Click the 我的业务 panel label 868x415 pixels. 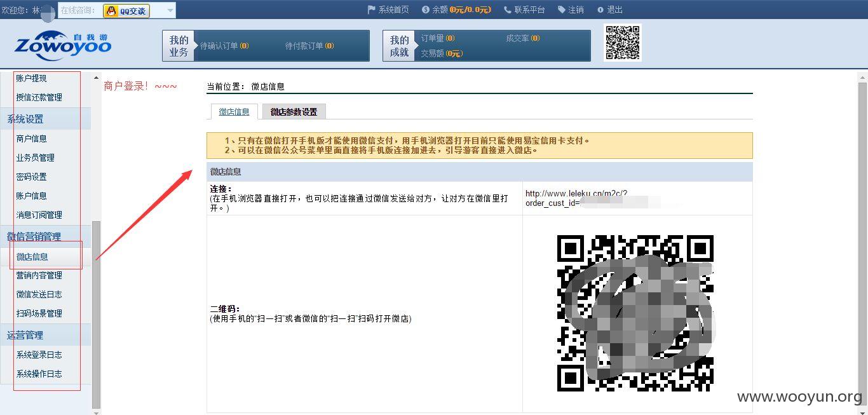point(179,46)
